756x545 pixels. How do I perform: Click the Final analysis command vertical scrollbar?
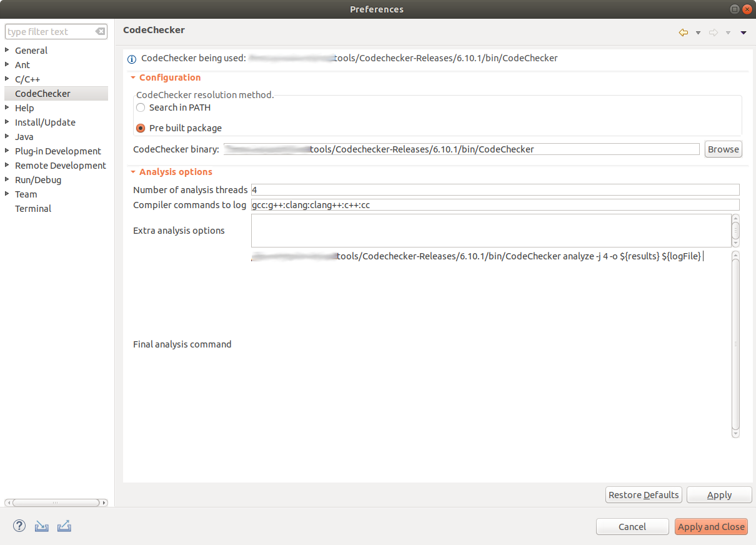(735, 344)
